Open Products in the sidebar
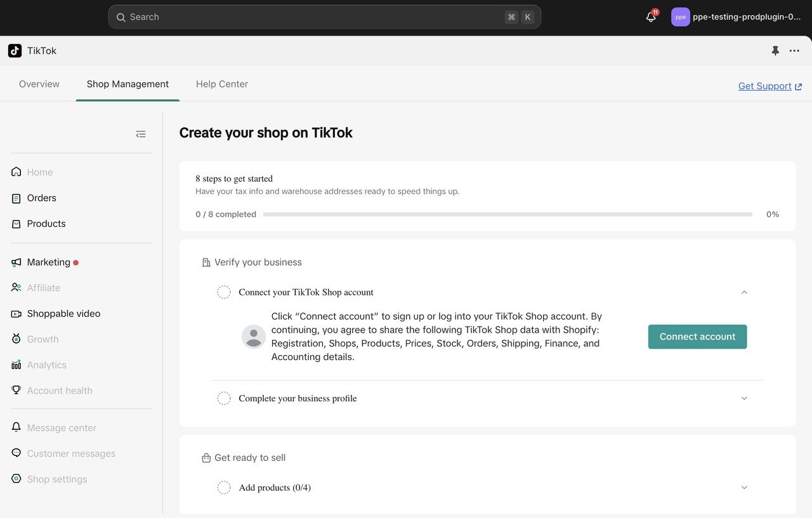 click(46, 224)
